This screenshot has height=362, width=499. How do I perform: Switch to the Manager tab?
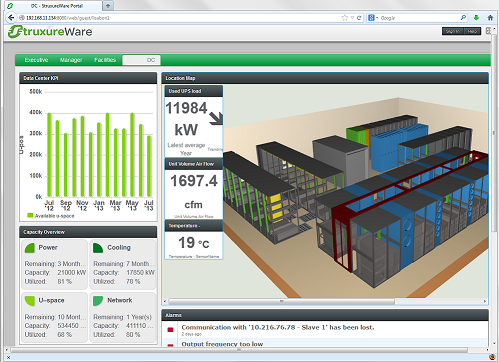tap(71, 60)
